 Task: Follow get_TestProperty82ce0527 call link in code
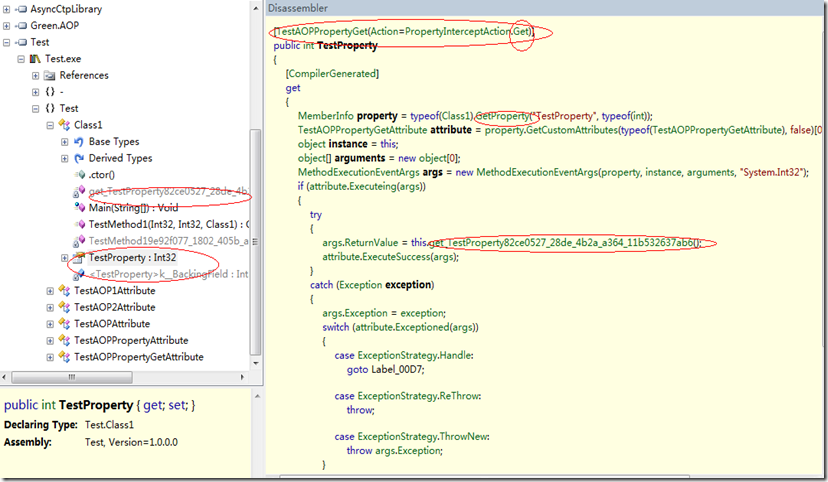[563, 243]
